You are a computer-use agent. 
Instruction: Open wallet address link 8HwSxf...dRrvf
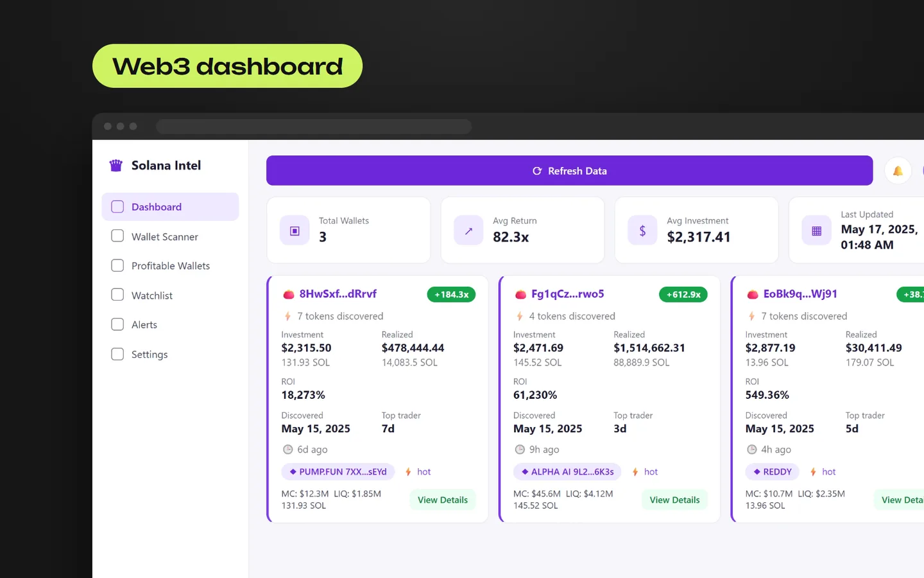[x=338, y=293]
